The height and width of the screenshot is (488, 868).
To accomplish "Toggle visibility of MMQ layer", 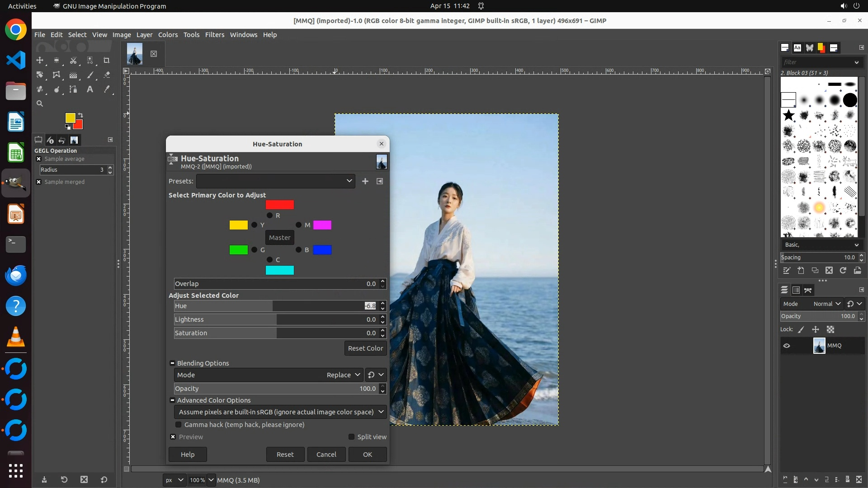I will click(787, 346).
